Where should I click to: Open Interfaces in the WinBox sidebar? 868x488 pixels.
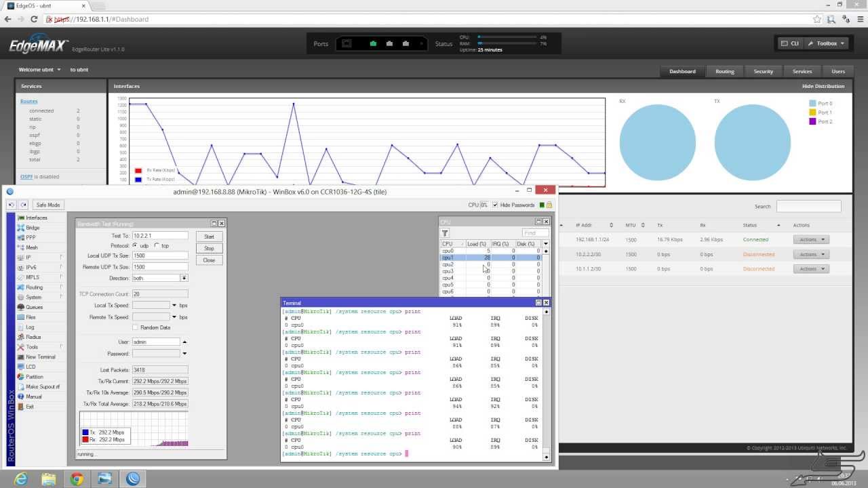[x=37, y=218]
